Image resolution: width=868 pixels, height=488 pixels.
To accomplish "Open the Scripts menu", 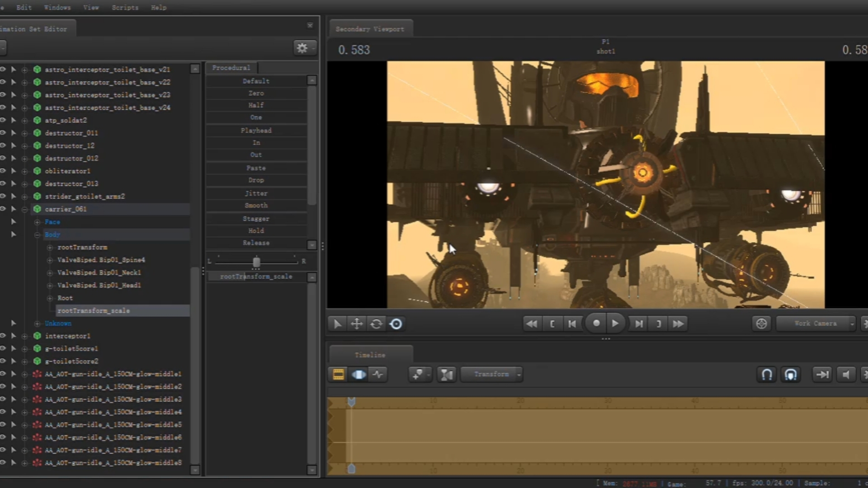I will click(125, 7).
